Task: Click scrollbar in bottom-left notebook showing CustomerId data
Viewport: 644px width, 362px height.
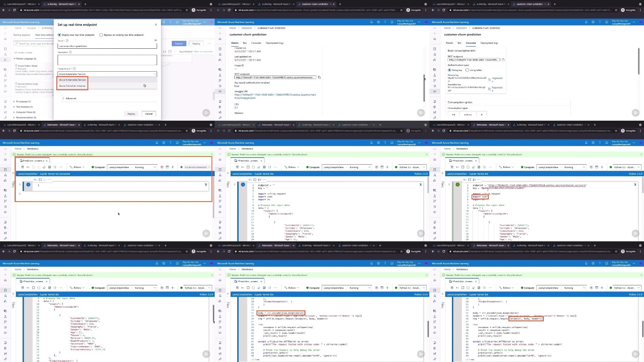Action: click(x=214, y=314)
